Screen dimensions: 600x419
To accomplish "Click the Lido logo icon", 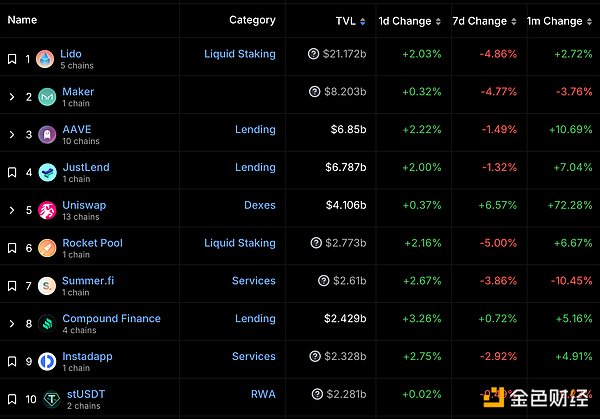I will click(47, 59).
